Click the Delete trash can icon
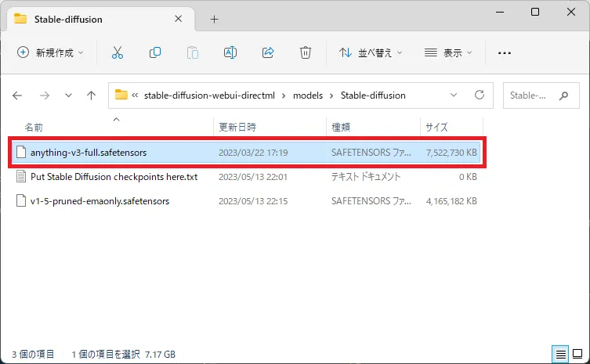Image resolution: width=590 pixels, height=364 pixels. pyautogui.click(x=306, y=52)
